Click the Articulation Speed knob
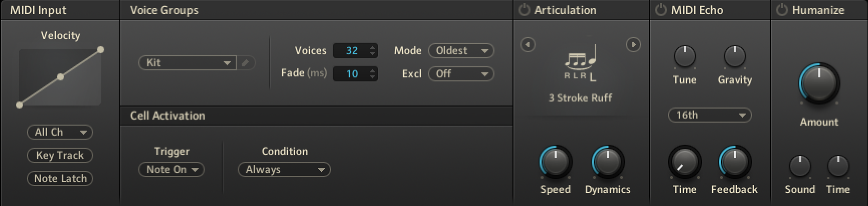 tap(556, 162)
